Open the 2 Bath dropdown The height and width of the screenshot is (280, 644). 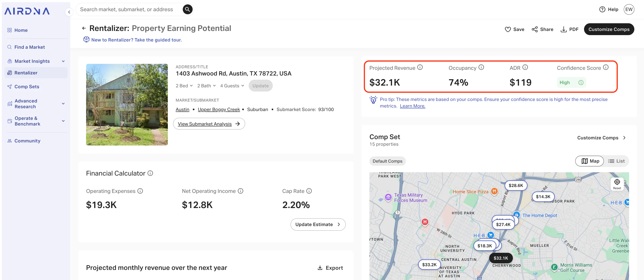click(206, 86)
